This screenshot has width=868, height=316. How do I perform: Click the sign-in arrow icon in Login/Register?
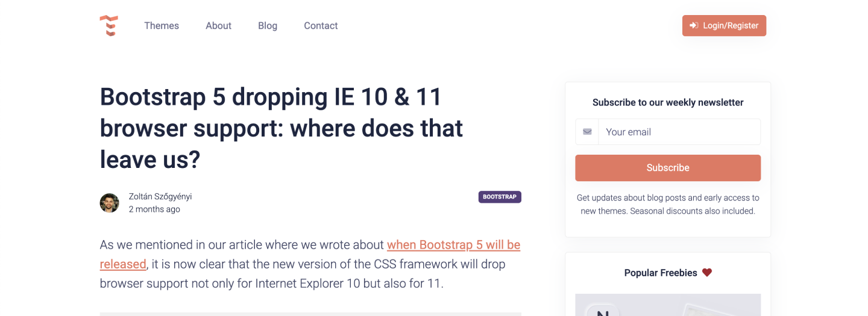click(x=694, y=26)
